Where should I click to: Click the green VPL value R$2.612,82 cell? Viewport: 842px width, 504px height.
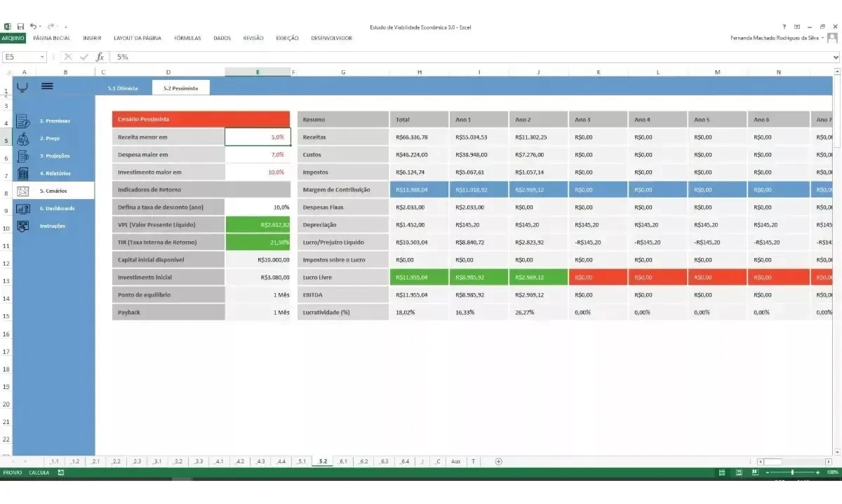pos(258,224)
